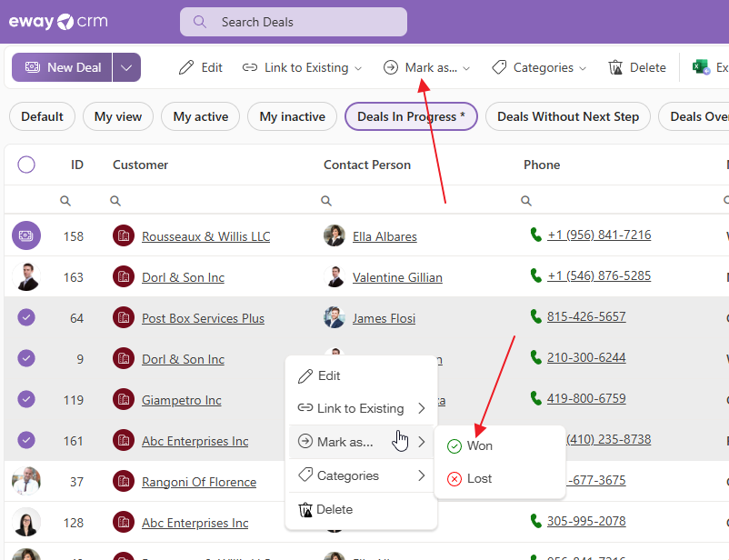Open James Flosi contact link
Image resolution: width=729 pixels, height=560 pixels.
tap(384, 318)
